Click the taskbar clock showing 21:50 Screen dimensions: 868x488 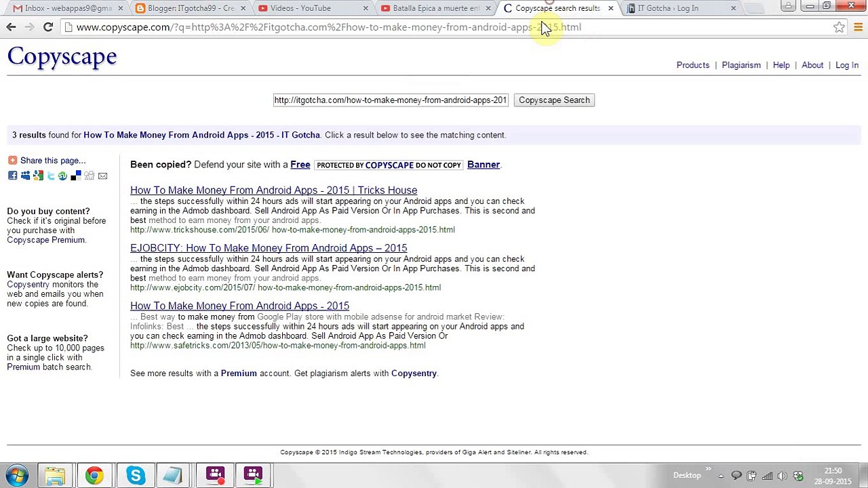[x=833, y=476]
